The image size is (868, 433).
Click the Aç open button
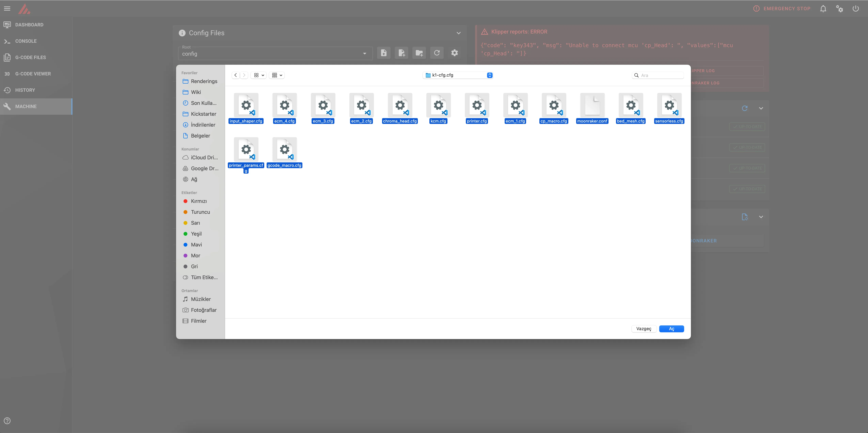pyautogui.click(x=672, y=328)
